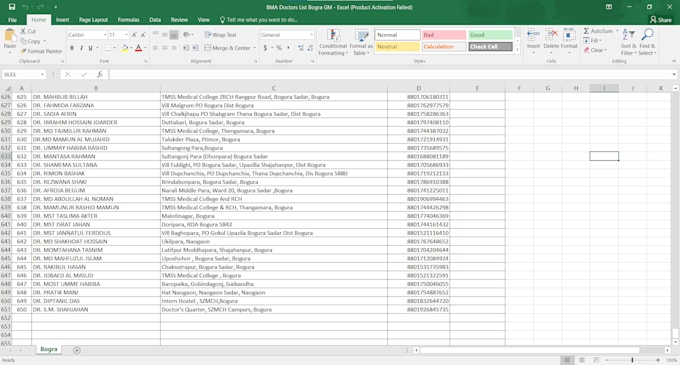This screenshot has width=680, height=365.
Task: Apply the red font color A
Action: [138, 48]
